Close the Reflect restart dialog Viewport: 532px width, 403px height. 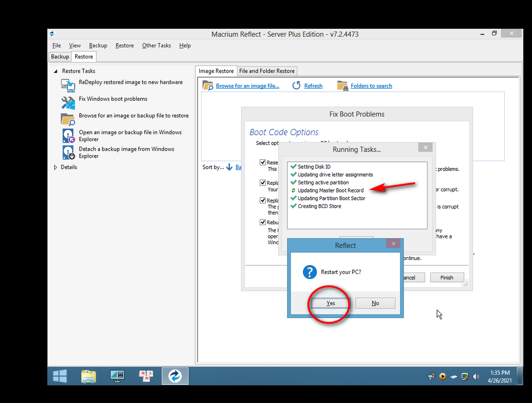coord(393,243)
